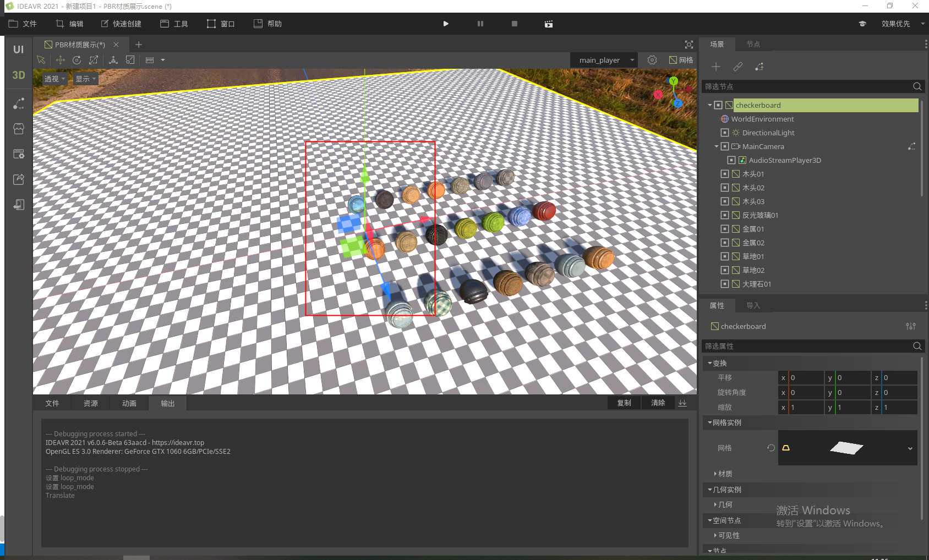This screenshot has height=560, width=929.
Task: Open the 效果优先 quality dropdown
Action: [902, 24]
